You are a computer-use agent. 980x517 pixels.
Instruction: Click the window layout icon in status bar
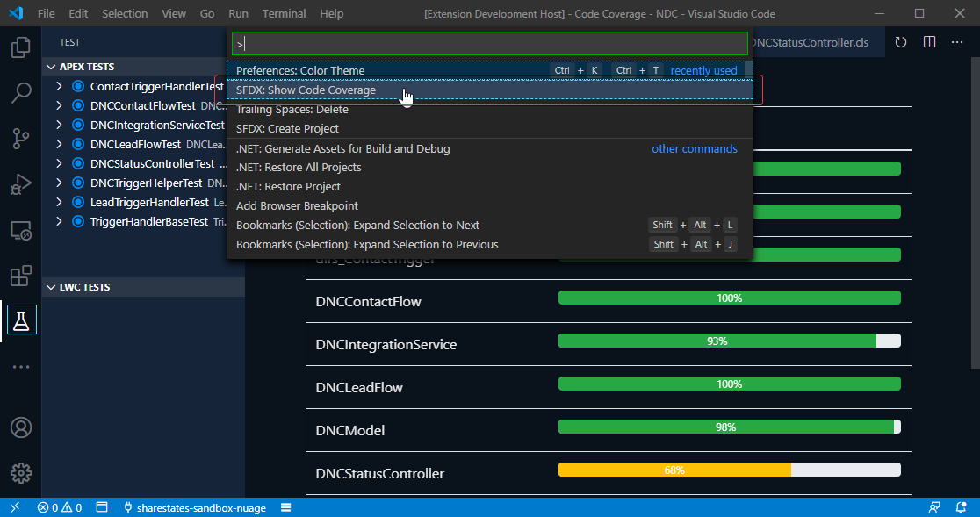[102, 507]
